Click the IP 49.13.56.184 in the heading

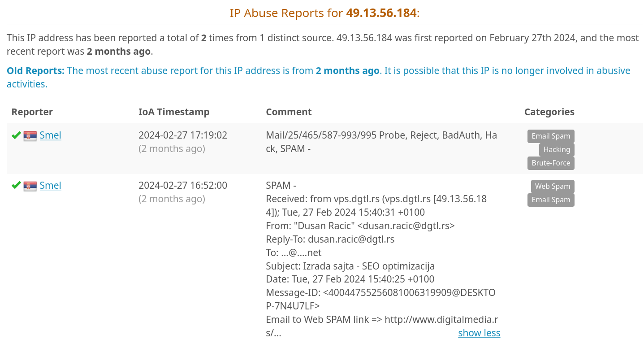point(381,13)
